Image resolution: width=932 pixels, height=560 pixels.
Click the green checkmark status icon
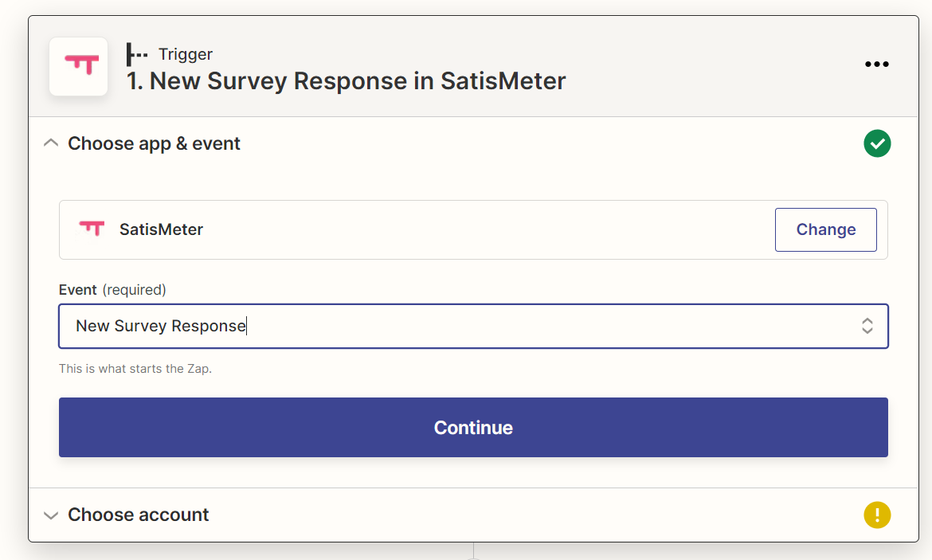pyautogui.click(x=877, y=143)
